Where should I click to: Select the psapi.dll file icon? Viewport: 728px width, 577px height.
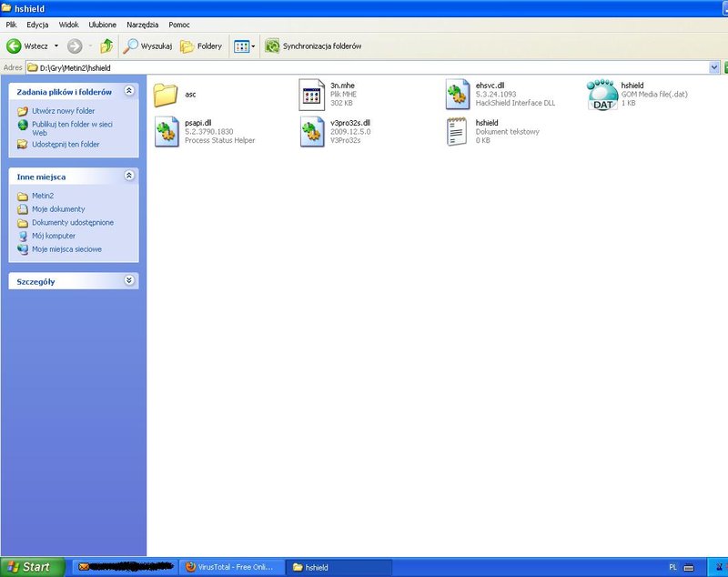click(x=167, y=132)
